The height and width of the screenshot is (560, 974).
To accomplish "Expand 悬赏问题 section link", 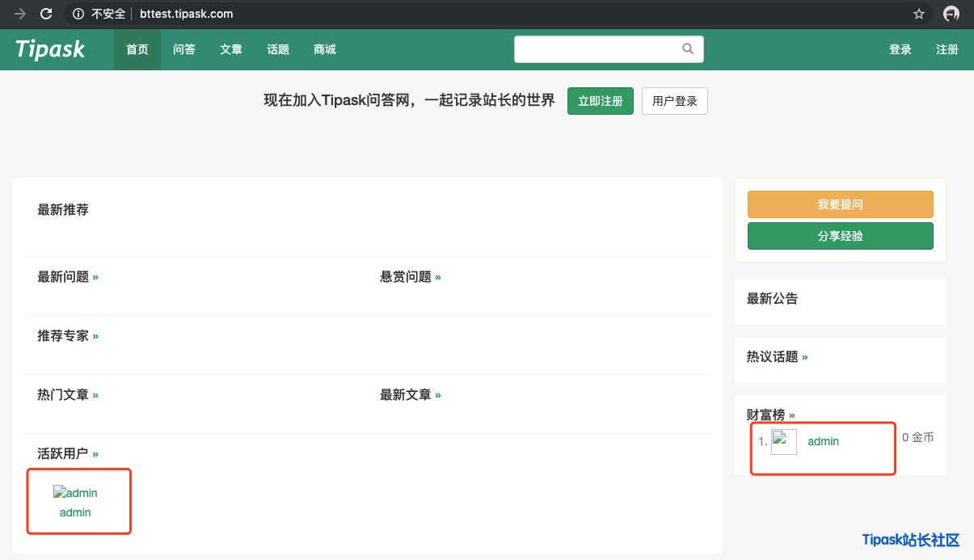I will coord(438,277).
